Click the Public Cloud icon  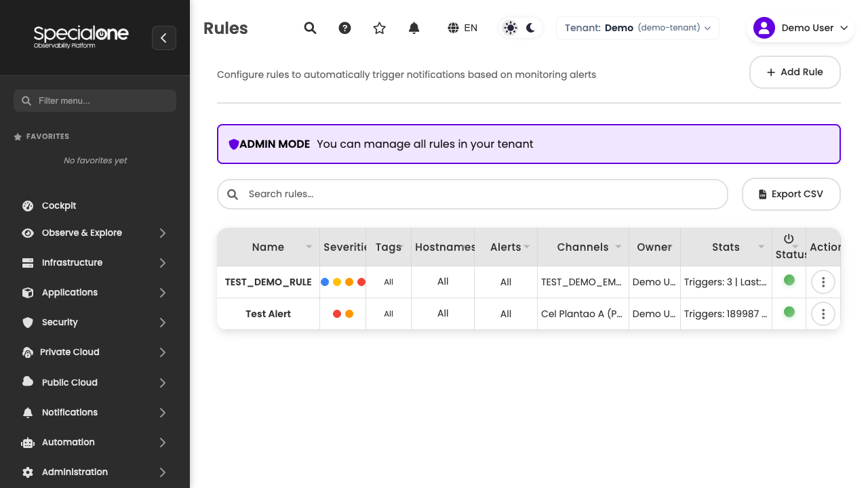coord(28,382)
